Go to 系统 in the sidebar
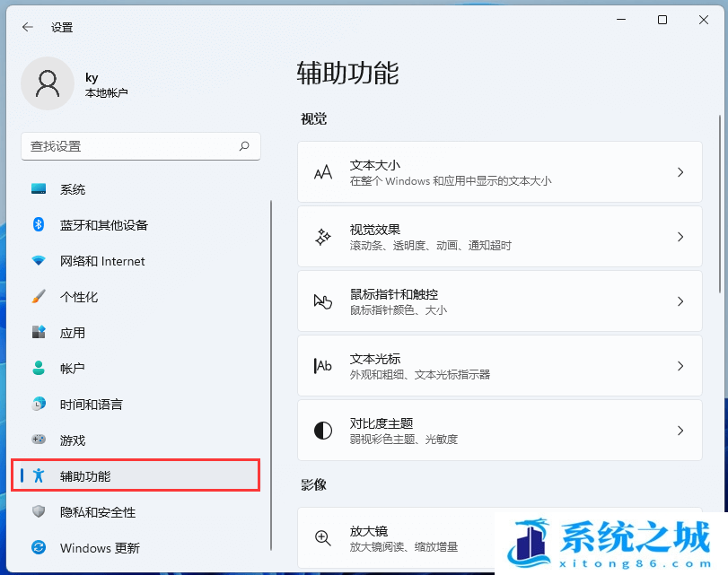This screenshot has height=575, width=728. coord(73,189)
